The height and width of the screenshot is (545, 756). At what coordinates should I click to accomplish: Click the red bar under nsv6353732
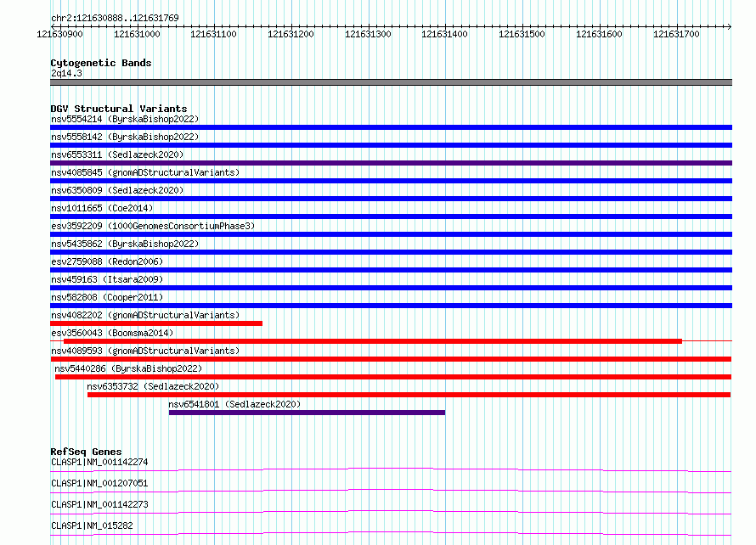pyautogui.click(x=409, y=395)
